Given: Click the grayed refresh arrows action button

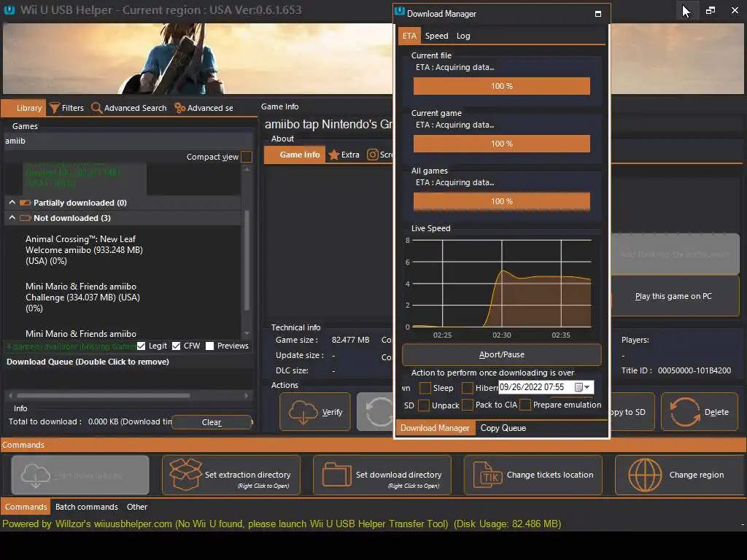Looking at the screenshot, I should point(376,412).
